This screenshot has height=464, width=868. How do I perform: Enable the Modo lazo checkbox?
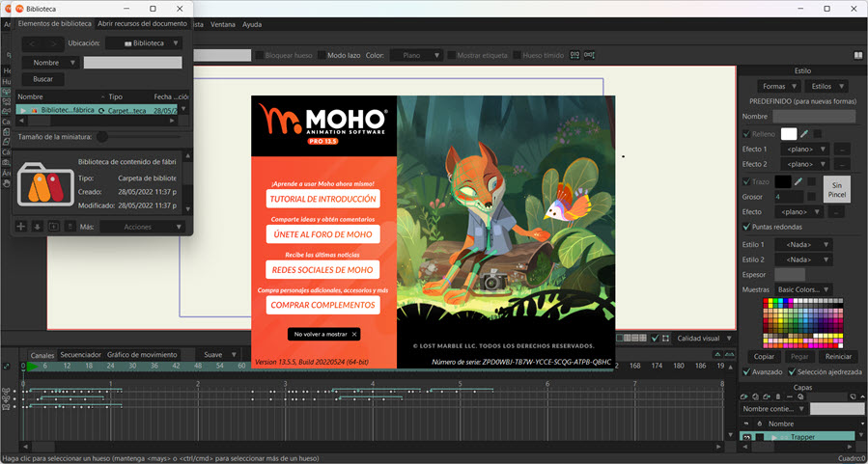[322, 55]
